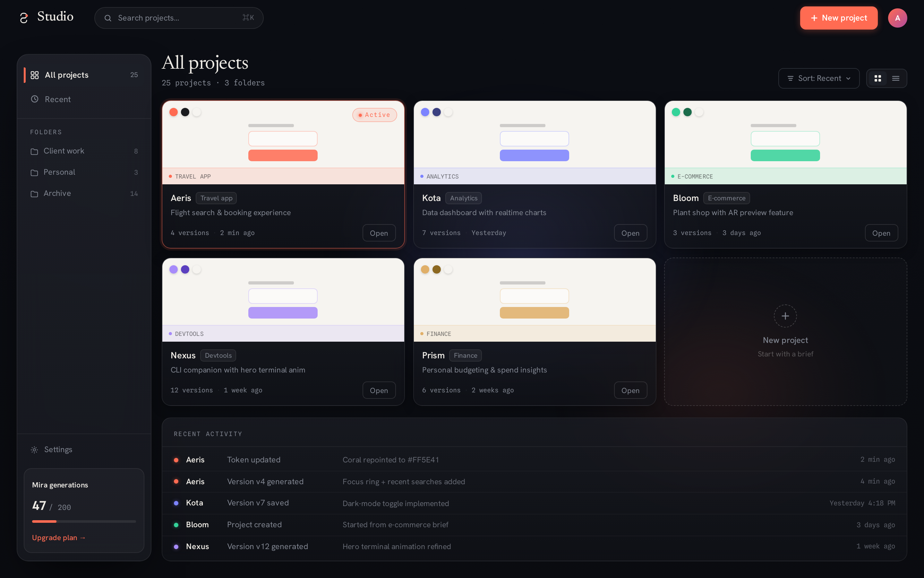This screenshot has height=578, width=924.
Task: Open the Sort: Recent dropdown
Action: tap(819, 78)
